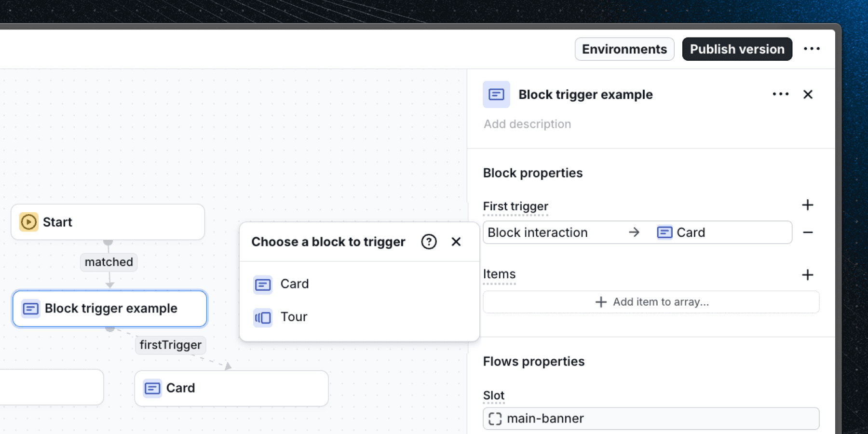The image size is (868, 434).
Task: Open the Environments panel
Action: [x=624, y=49]
